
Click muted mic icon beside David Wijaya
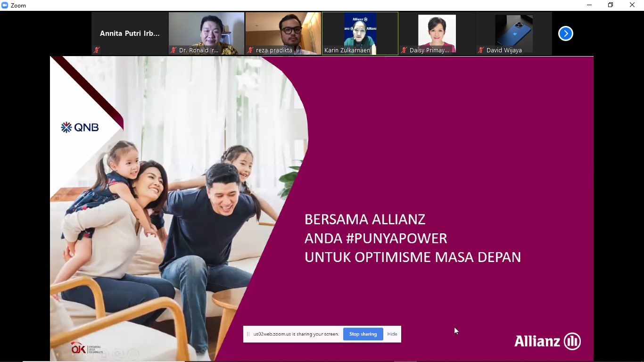pos(481,50)
